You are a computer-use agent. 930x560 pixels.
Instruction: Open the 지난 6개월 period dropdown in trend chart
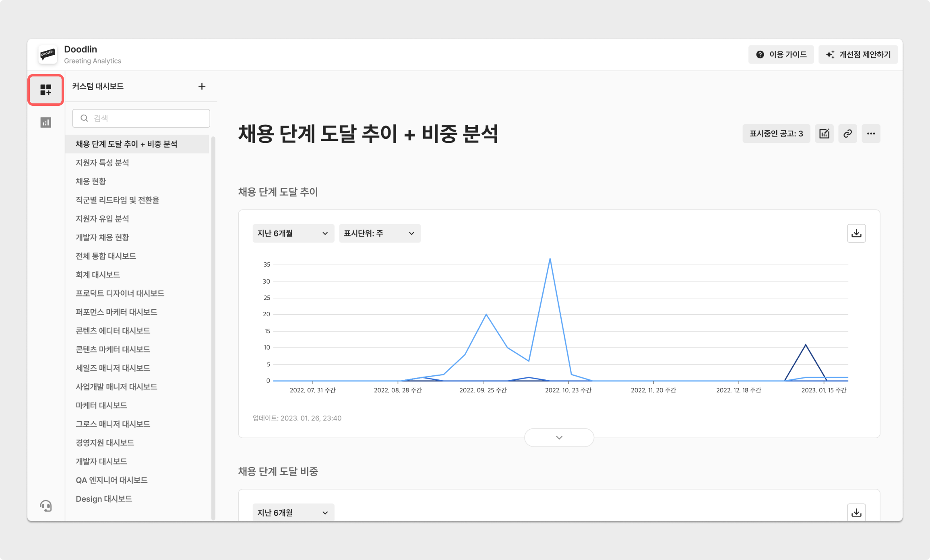293,233
